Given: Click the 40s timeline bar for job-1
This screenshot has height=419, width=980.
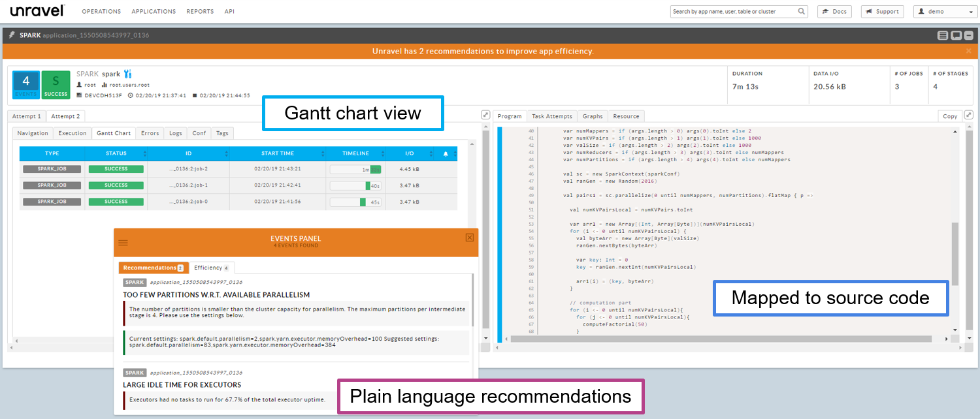Looking at the screenshot, I should (355, 185).
